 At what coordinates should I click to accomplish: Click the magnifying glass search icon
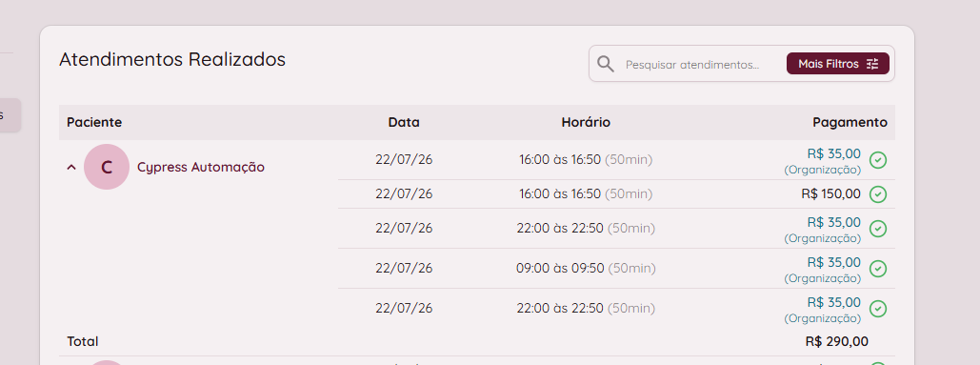pos(605,64)
